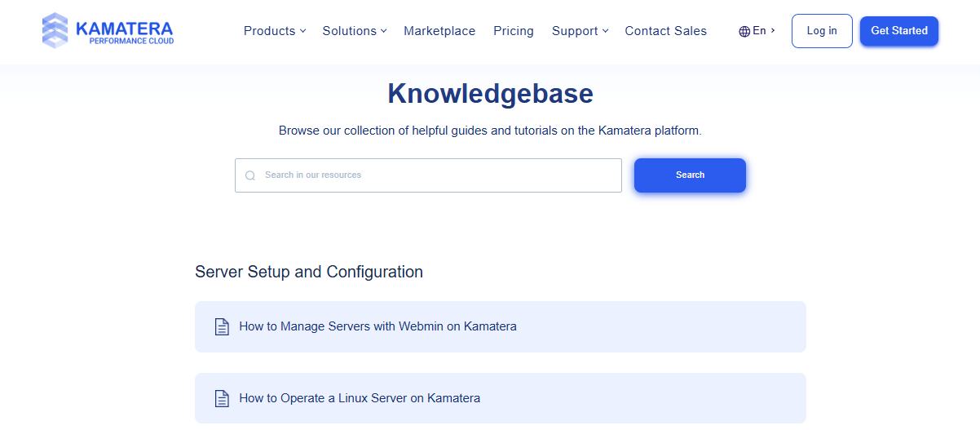Open How to Operate a Linux Server article
Viewport: 980px width, 430px height.
pyautogui.click(x=501, y=398)
